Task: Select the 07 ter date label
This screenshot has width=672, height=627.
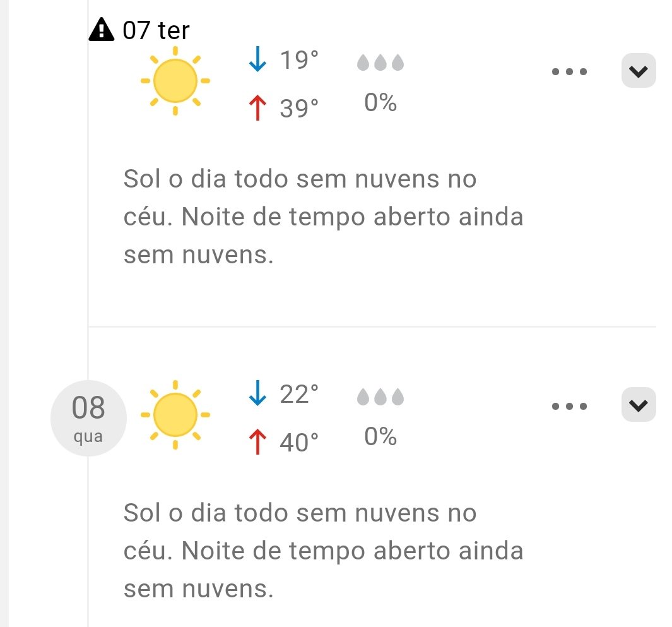Action: 156,30
